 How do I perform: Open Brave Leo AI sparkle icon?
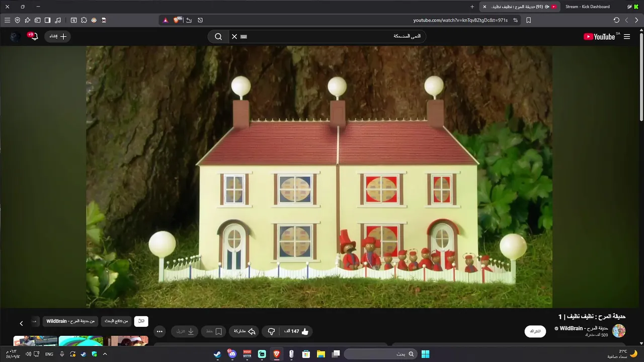click(27, 20)
